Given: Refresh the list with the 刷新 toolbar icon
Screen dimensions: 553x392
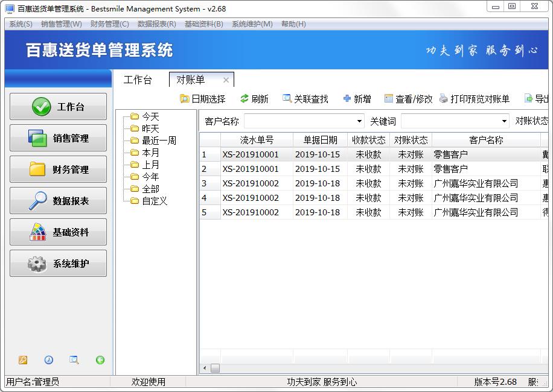Looking at the screenshot, I should coord(245,99).
